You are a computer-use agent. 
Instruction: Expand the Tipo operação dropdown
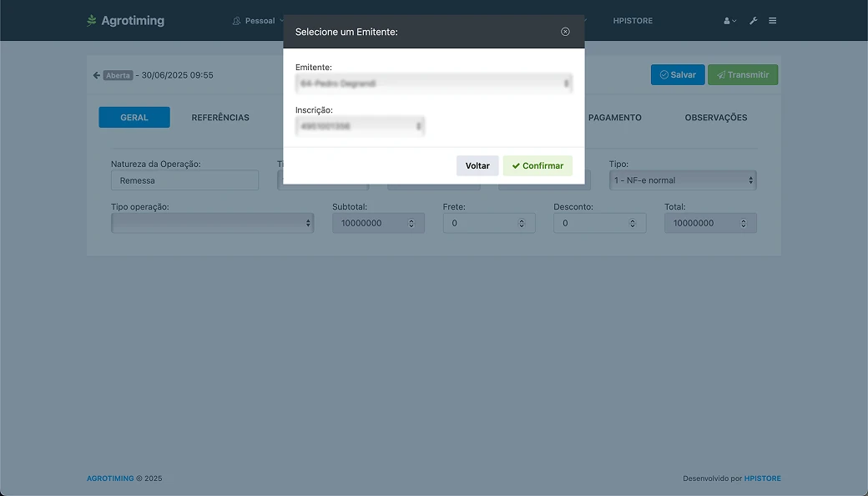(212, 223)
